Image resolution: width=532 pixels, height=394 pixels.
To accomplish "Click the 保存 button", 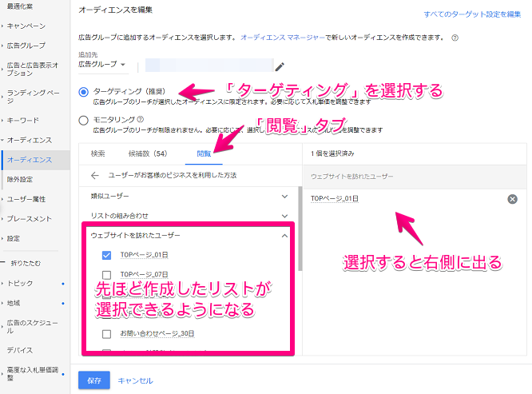I will [94, 380].
